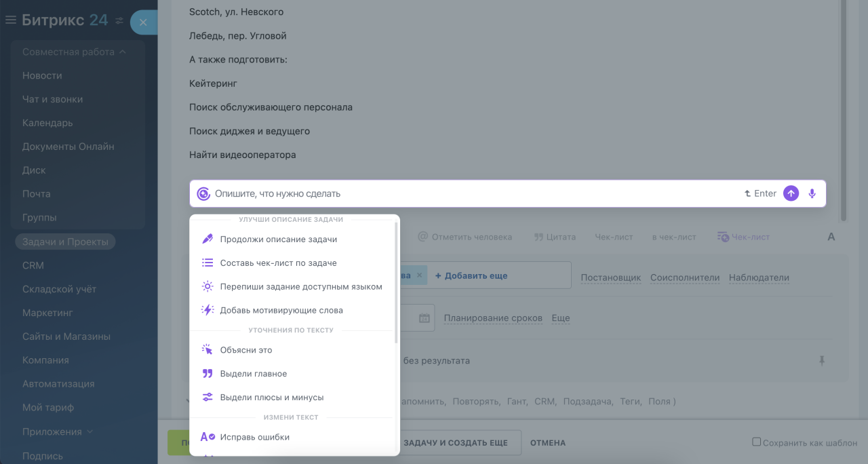Click the "Отмена" button
The image size is (868, 464).
[x=547, y=443]
